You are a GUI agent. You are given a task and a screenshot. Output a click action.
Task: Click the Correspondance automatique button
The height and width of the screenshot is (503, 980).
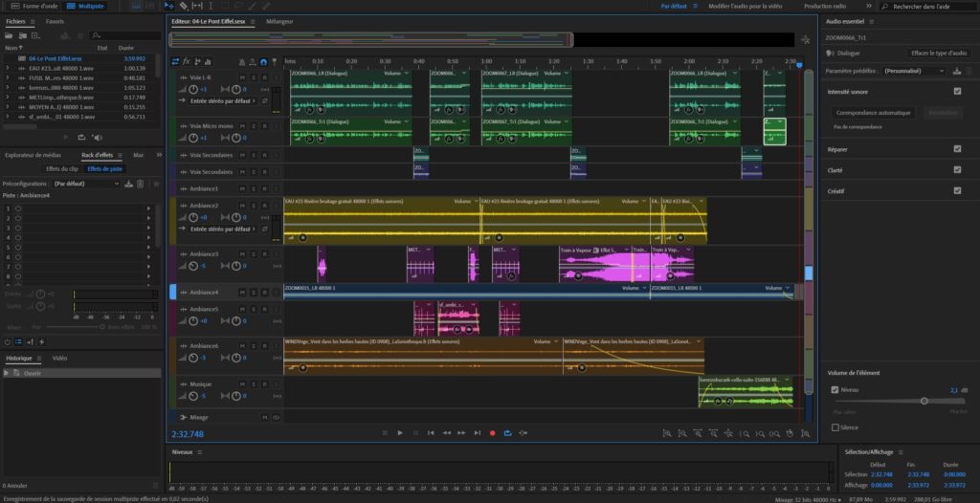click(x=873, y=113)
